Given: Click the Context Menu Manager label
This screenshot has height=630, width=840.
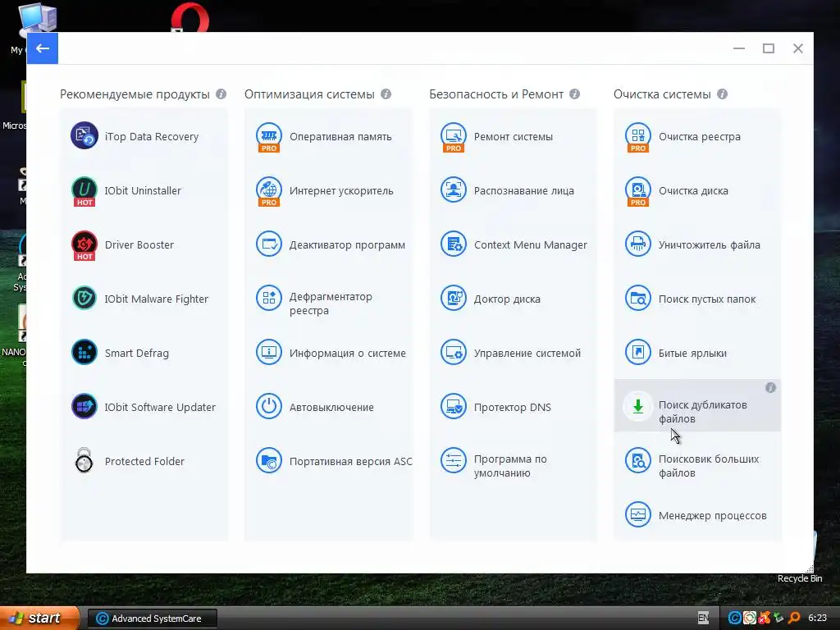Looking at the screenshot, I should (x=531, y=244).
